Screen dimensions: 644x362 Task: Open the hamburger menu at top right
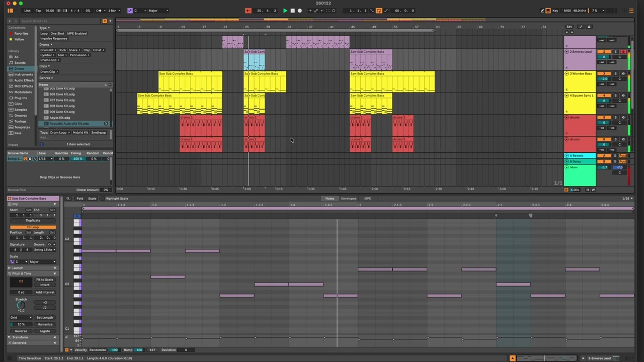point(631,11)
